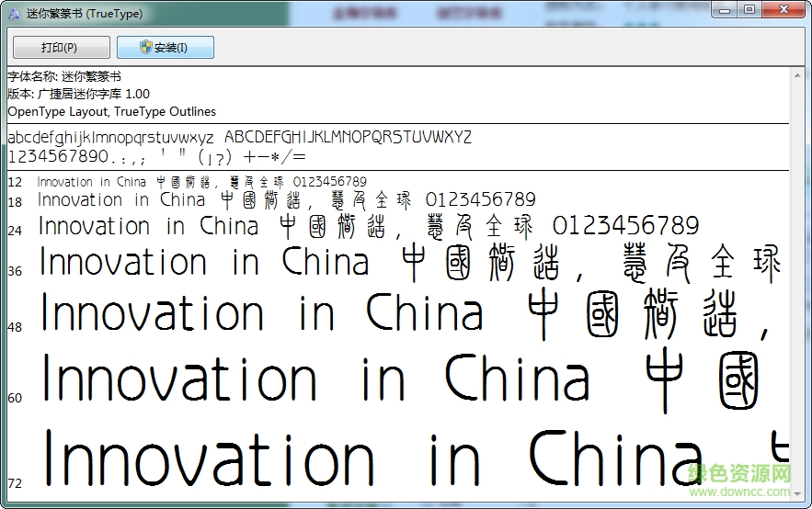Minimize the font preview window
The height and width of the screenshot is (509, 812).
[x=726, y=10]
